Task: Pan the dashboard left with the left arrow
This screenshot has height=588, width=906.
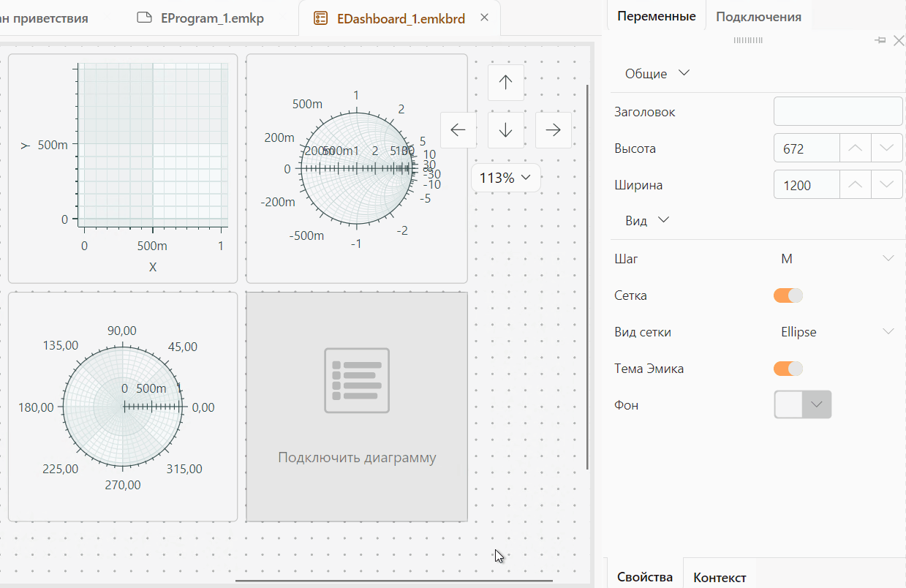Action: coord(458,130)
